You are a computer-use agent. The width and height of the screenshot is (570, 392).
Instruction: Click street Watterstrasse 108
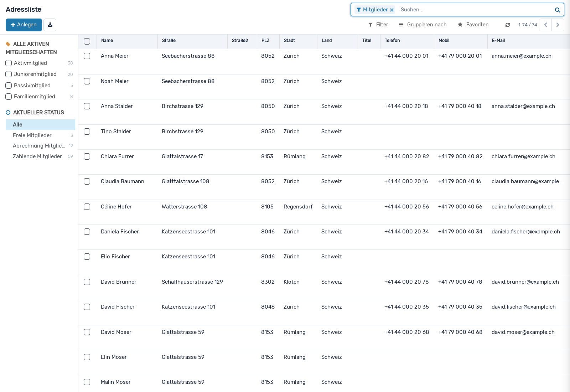(184, 207)
